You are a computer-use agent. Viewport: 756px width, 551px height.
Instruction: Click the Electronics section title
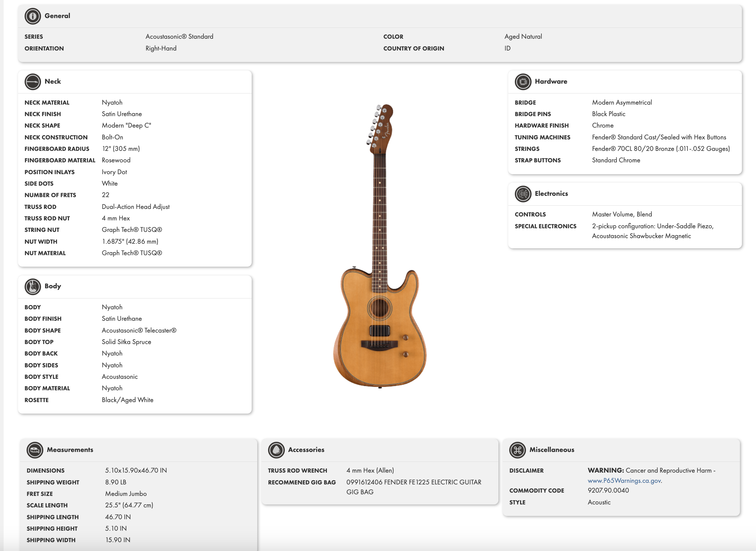(551, 194)
